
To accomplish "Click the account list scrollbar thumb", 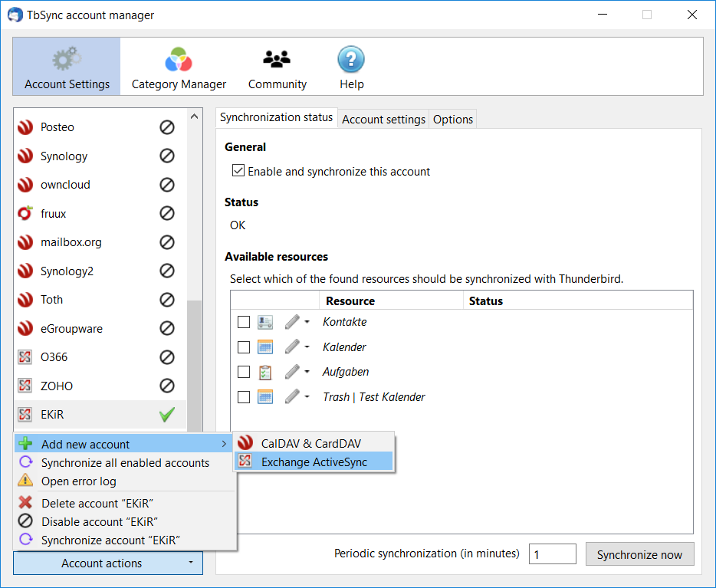I will [x=195, y=365].
